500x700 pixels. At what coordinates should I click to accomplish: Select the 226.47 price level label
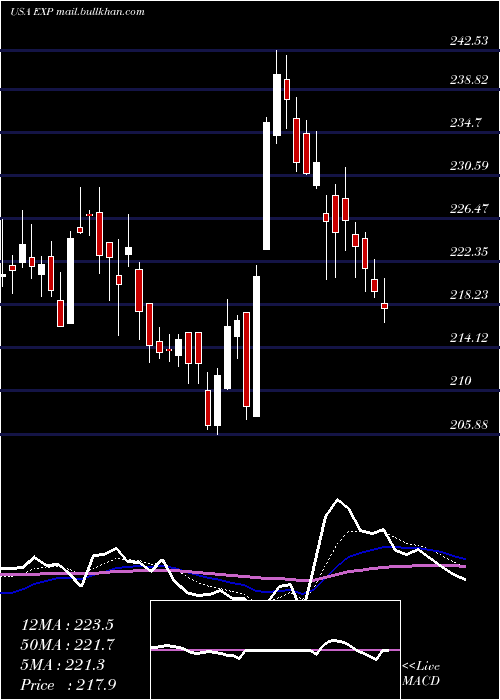pyautogui.click(x=468, y=208)
